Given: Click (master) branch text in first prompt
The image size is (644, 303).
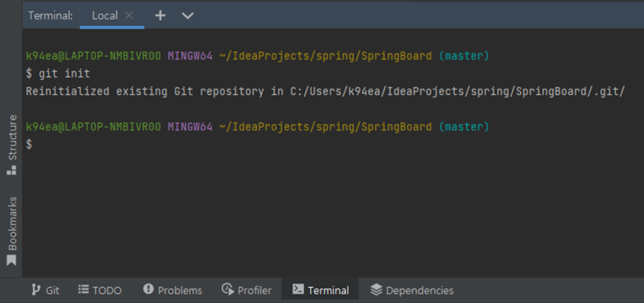Looking at the screenshot, I should (464, 56).
